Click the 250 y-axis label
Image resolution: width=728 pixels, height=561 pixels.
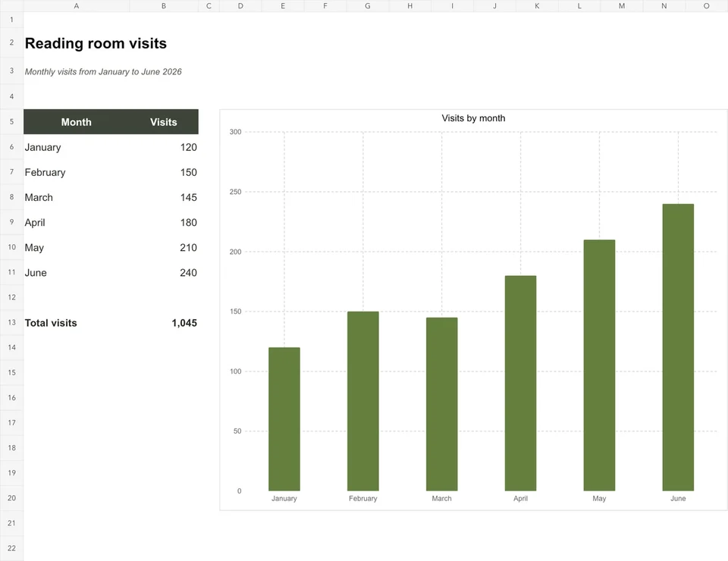coord(235,192)
